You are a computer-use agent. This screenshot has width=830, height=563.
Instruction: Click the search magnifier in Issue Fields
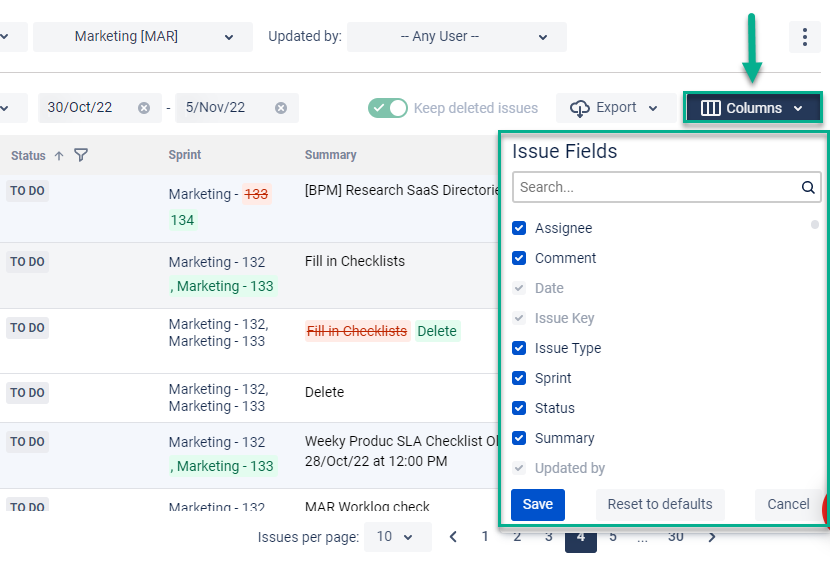[808, 187]
